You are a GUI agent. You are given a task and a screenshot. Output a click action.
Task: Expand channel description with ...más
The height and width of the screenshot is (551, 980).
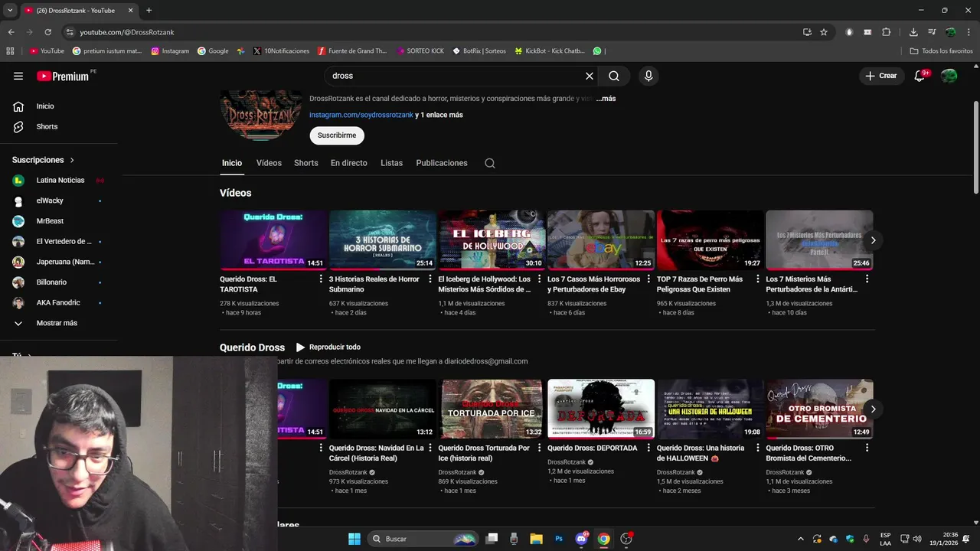606,99
